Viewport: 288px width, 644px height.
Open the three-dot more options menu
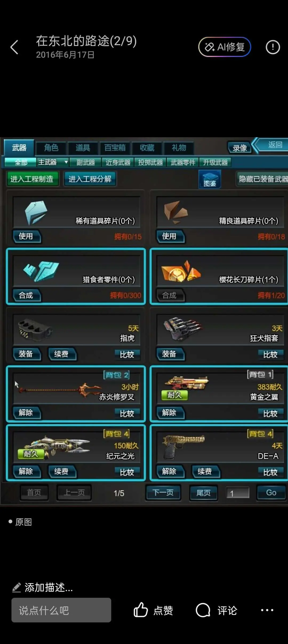click(267, 610)
